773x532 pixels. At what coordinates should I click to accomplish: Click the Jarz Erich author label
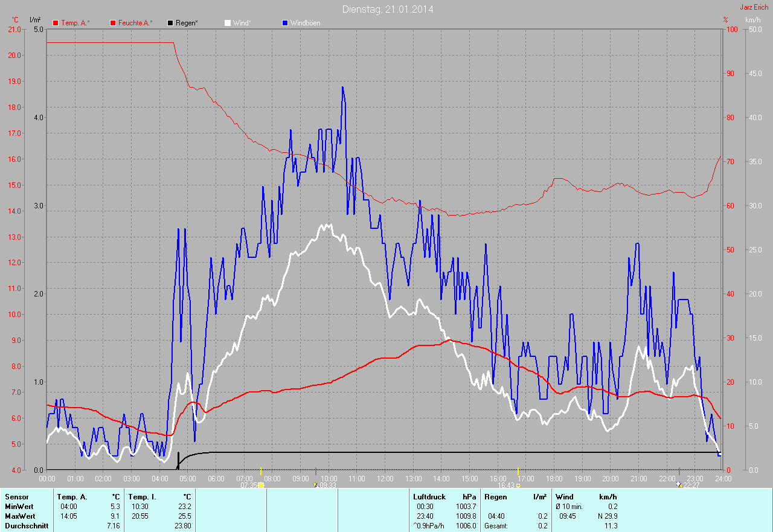pyautogui.click(x=754, y=7)
